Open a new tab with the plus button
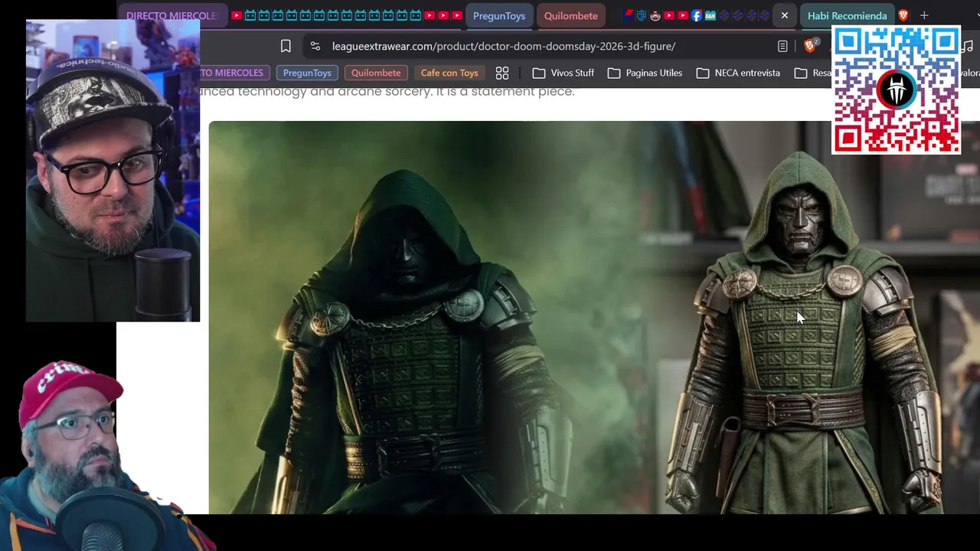Screen dimensions: 980x551 tap(924, 15)
